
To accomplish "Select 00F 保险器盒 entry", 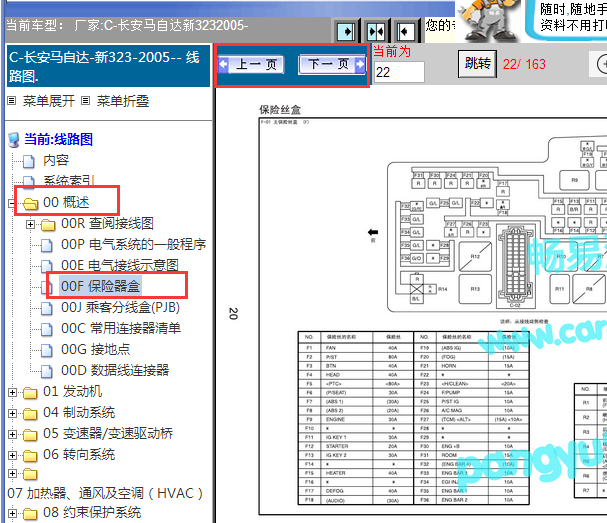I will point(100,286).
